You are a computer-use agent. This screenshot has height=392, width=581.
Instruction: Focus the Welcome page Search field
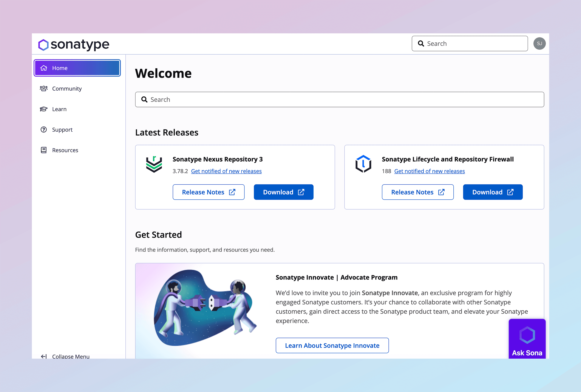click(340, 99)
